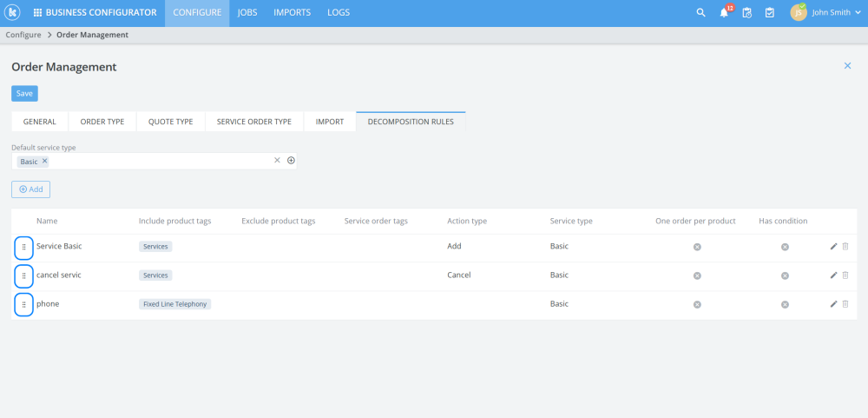Open the clipboard checkmark tasks icon

pyautogui.click(x=769, y=13)
